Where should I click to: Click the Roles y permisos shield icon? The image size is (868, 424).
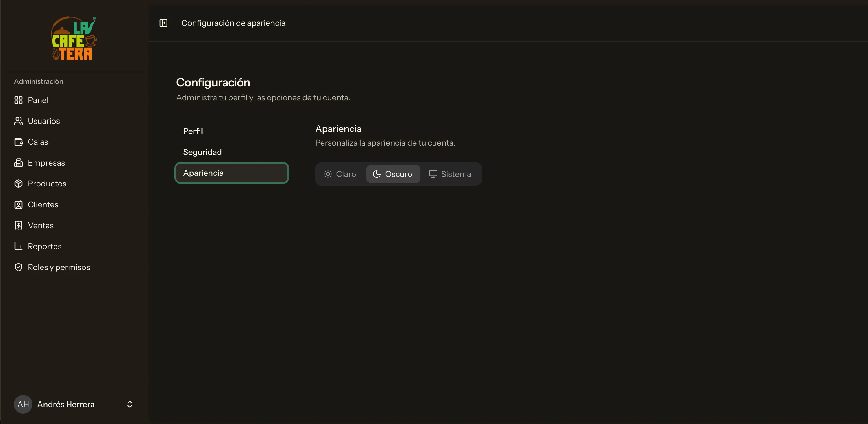[19, 267]
